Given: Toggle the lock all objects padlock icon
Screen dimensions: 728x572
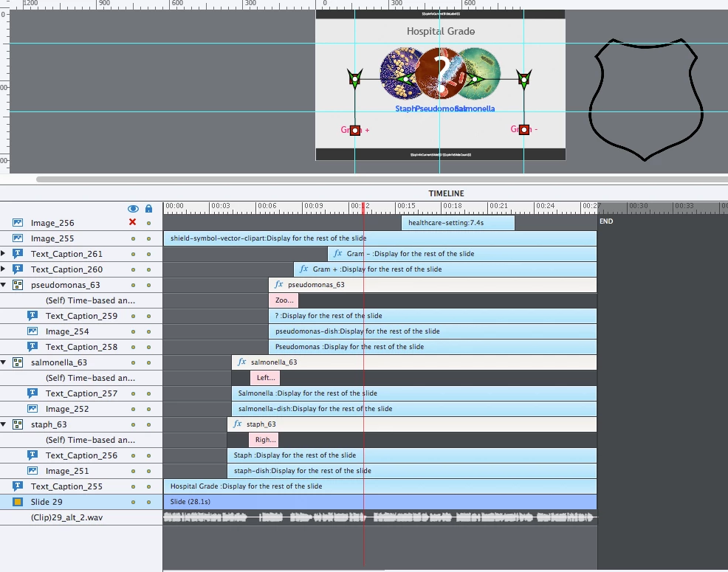Looking at the screenshot, I should pos(148,208).
